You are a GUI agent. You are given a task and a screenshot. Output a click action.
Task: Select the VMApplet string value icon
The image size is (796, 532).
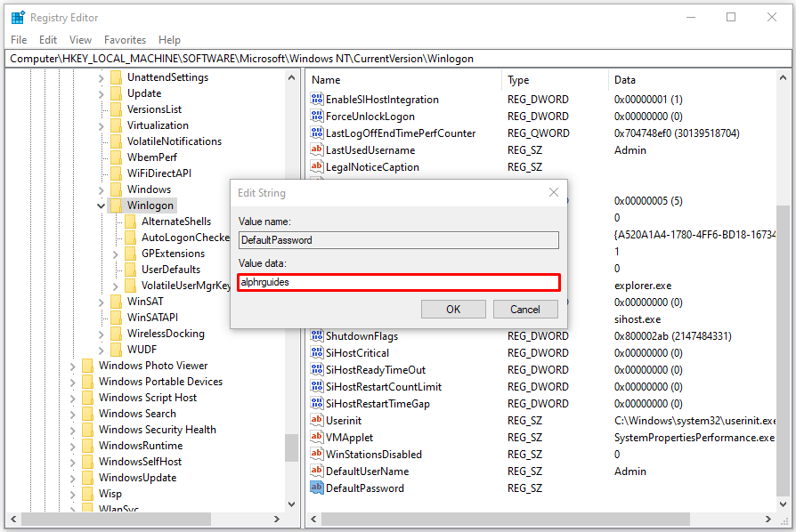tap(317, 437)
